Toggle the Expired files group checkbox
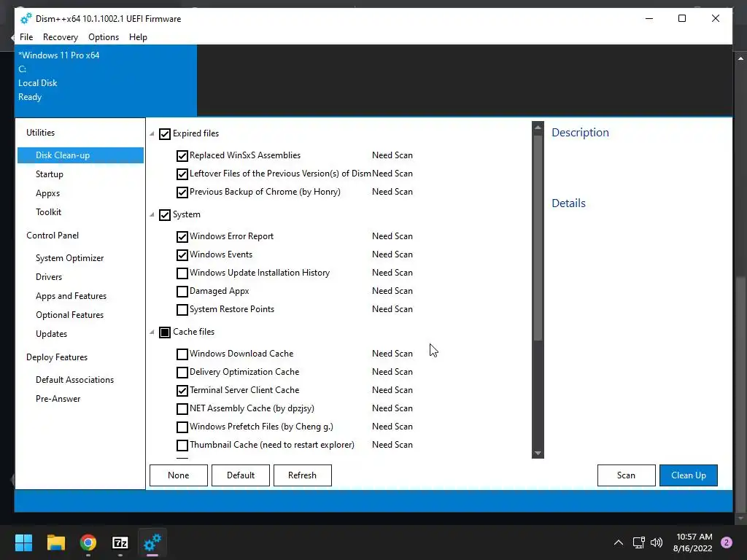The height and width of the screenshot is (560, 747). [165, 134]
